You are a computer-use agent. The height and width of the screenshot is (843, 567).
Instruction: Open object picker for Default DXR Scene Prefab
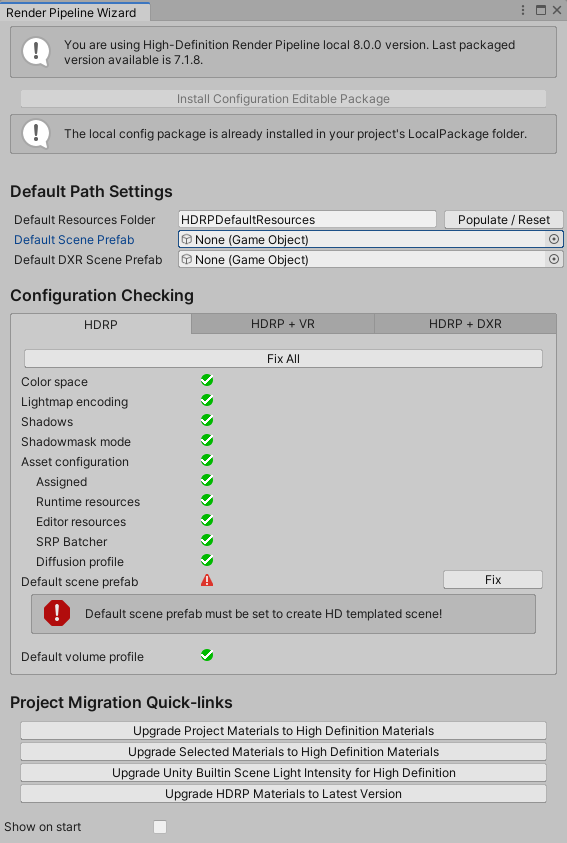tap(554, 259)
